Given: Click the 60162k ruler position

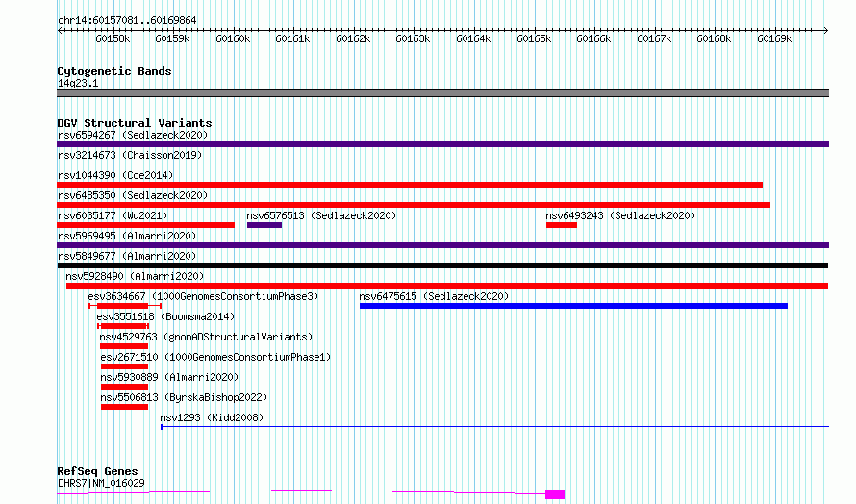Looking at the screenshot, I should (353, 38).
